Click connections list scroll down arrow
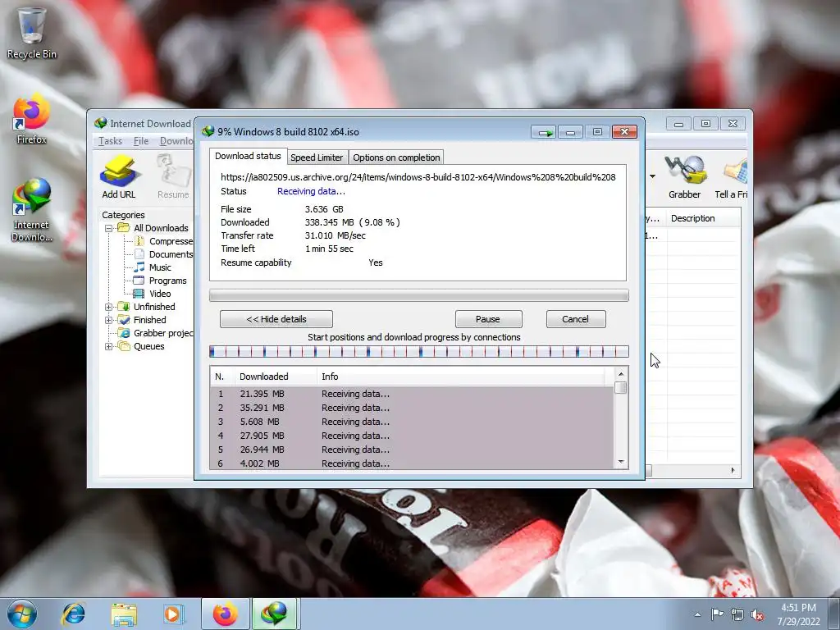Viewport: 840px width, 630px height. point(621,462)
